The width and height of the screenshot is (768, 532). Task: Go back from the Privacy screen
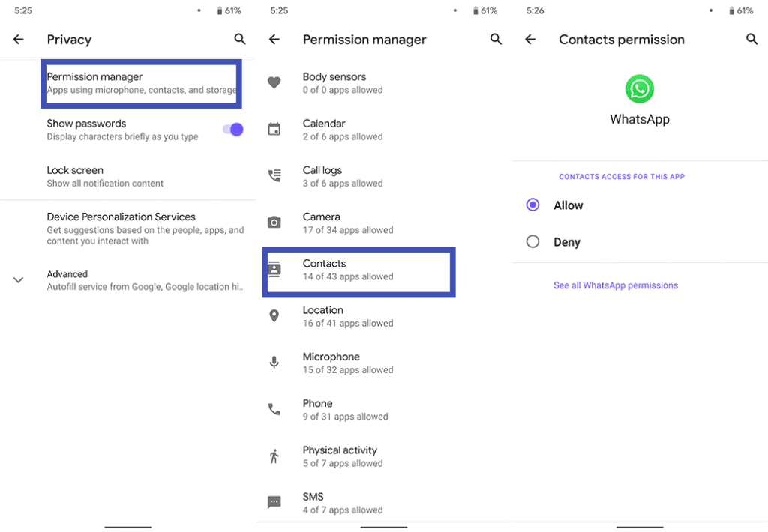pos(19,39)
